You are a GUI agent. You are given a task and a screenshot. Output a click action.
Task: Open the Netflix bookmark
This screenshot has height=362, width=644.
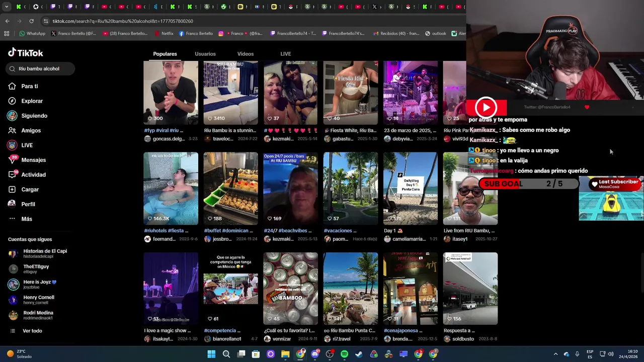pyautogui.click(x=163, y=34)
